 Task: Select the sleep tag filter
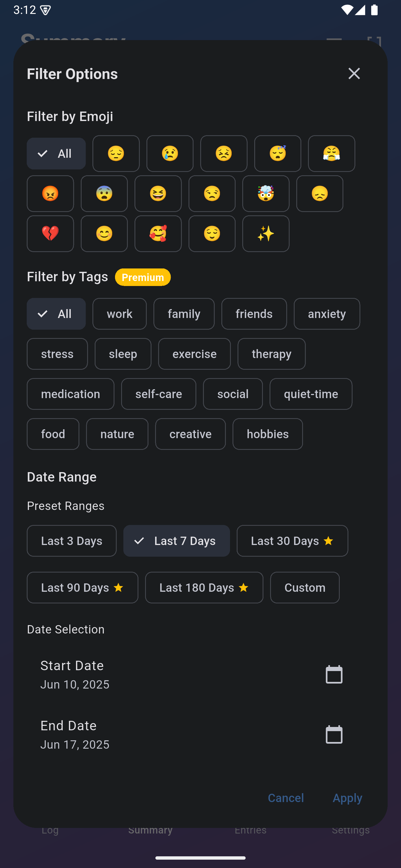tap(123, 354)
